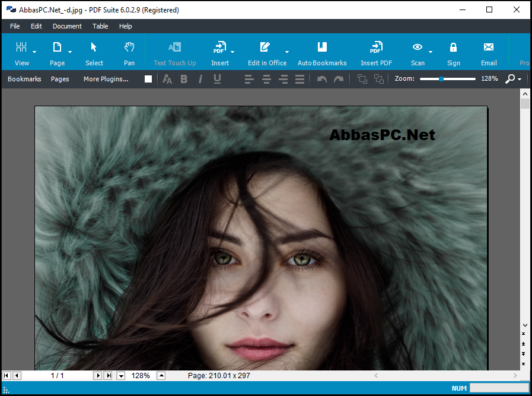Align text center

266,79
